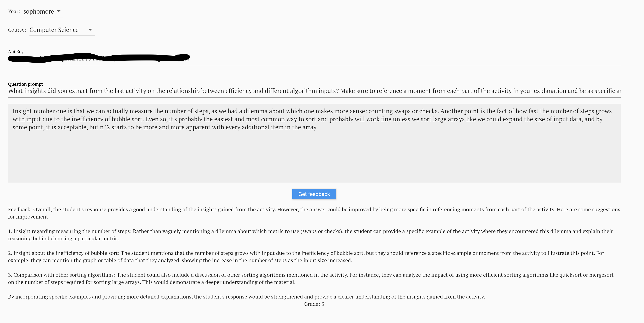The height and width of the screenshot is (323, 644).
Task: Click the 'Year:' label
Action: click(x=14, y=11)
